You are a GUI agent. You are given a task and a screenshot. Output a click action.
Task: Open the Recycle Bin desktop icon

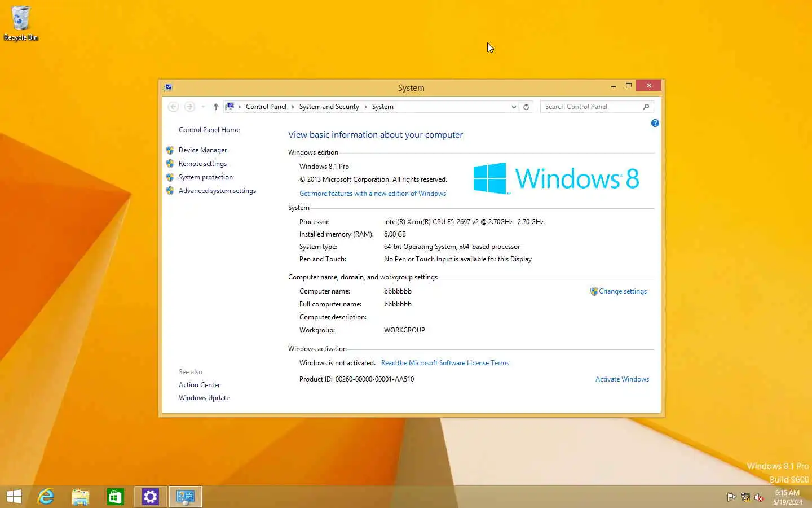[x=20, y=23]
